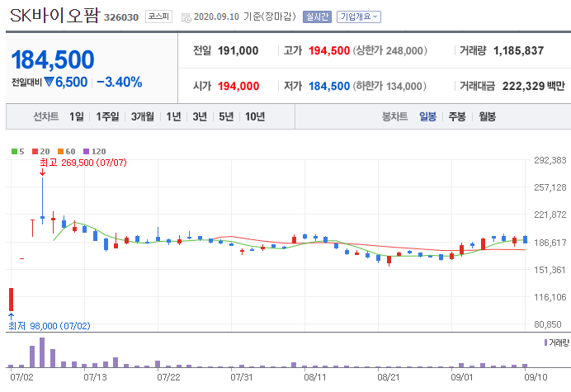Switch to 월봉 monthly candle chart
Viewport: 571px width, 392px height.
coord(487,116)
